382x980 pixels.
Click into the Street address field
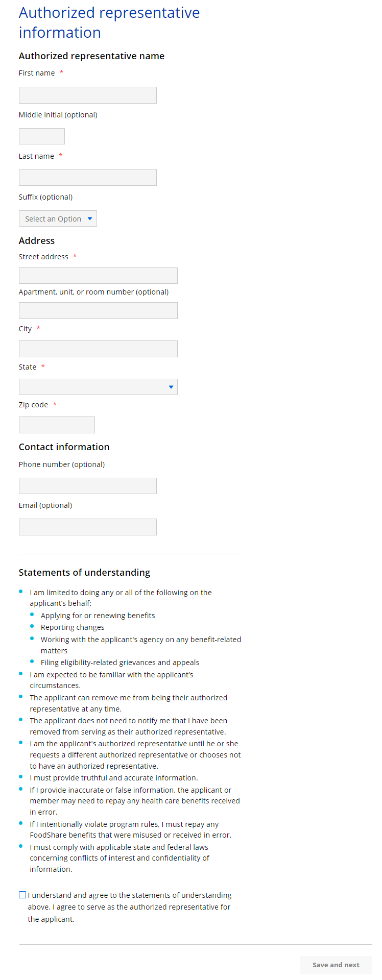point(98,276)
